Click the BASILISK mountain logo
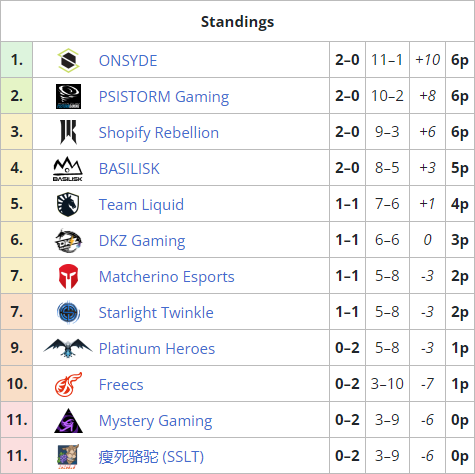 click(x=68, y=169)
